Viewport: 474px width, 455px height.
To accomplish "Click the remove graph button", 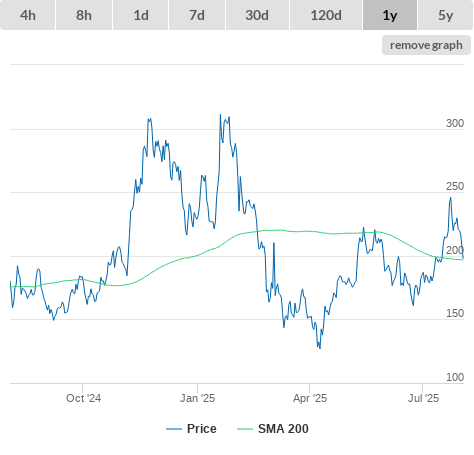I will point(426,45).
